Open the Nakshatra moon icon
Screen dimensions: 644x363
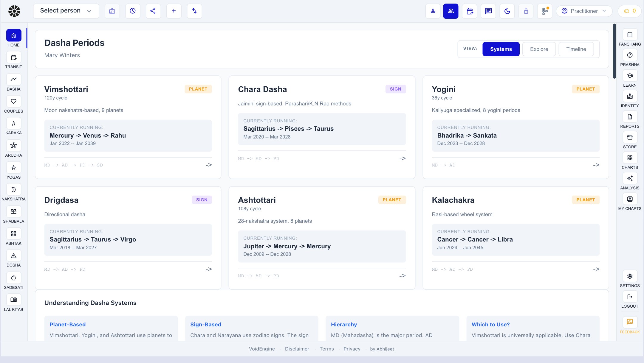click(14, 190)
